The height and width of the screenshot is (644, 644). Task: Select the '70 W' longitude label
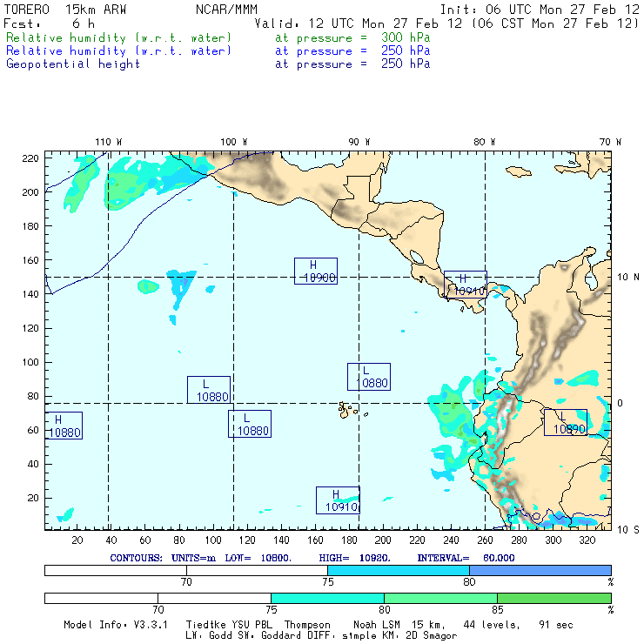tap(610, 142)
